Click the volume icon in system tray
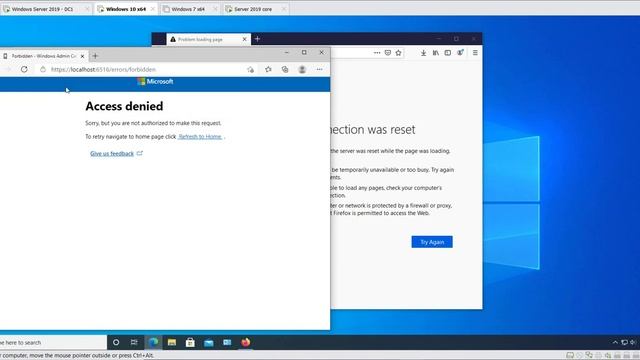 point(633,342)
